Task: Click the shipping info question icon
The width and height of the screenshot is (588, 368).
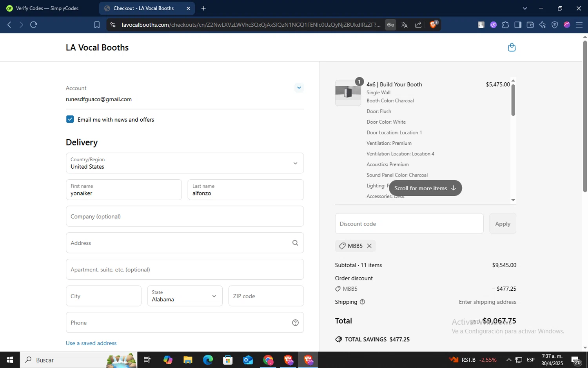Action: tap(362, 302)
